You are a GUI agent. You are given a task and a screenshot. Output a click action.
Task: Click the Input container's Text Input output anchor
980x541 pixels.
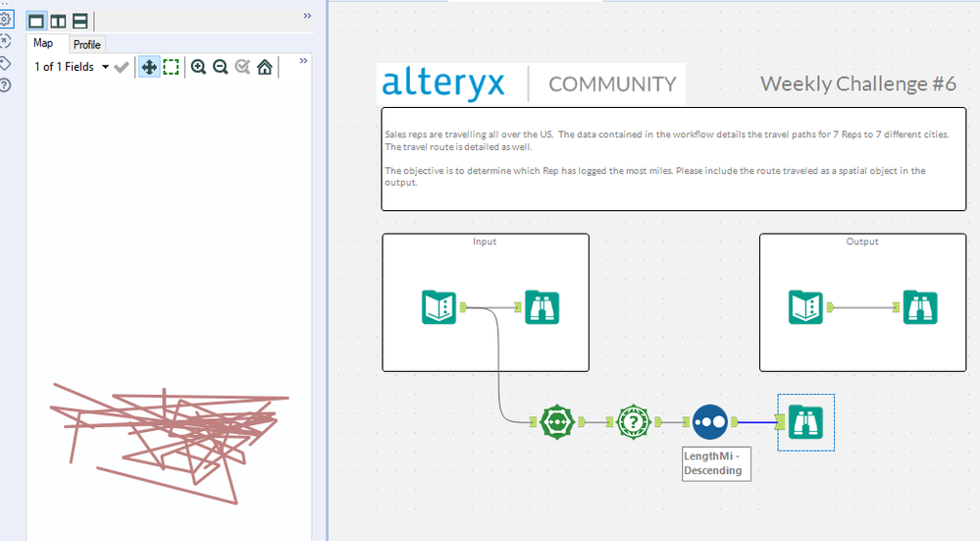463,306
